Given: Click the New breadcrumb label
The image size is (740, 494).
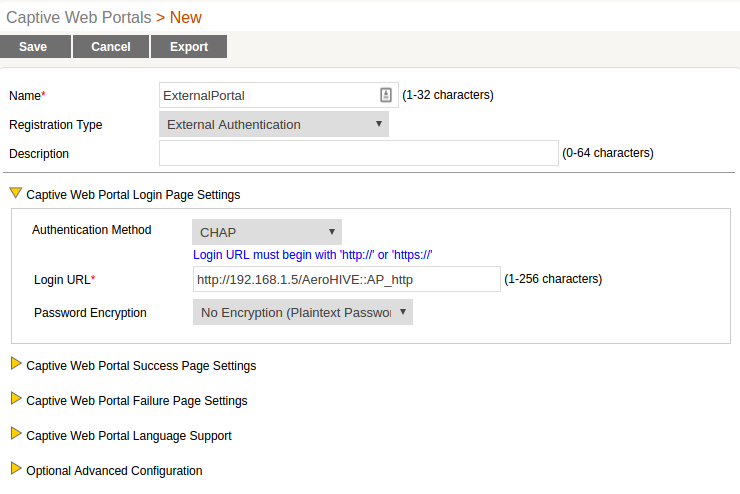Looking at the screenshot, I should click(x=185, y=17).
